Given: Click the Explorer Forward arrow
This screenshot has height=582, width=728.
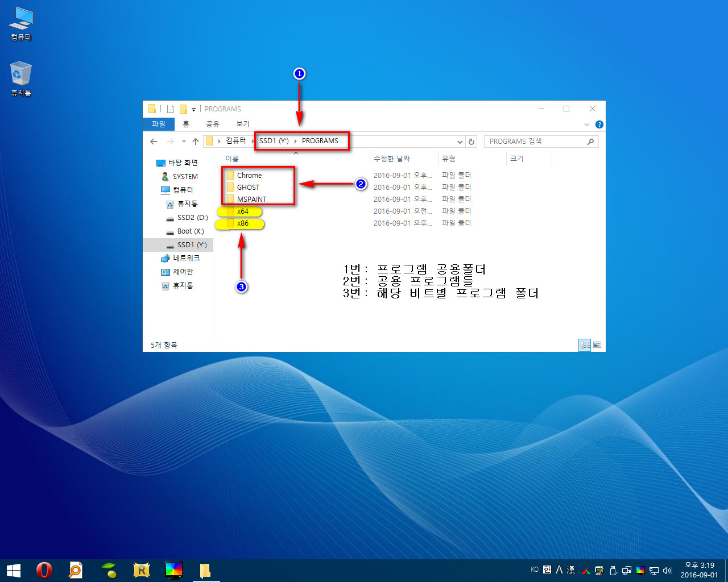Looking at the screenshot, I should coord(170,142).
